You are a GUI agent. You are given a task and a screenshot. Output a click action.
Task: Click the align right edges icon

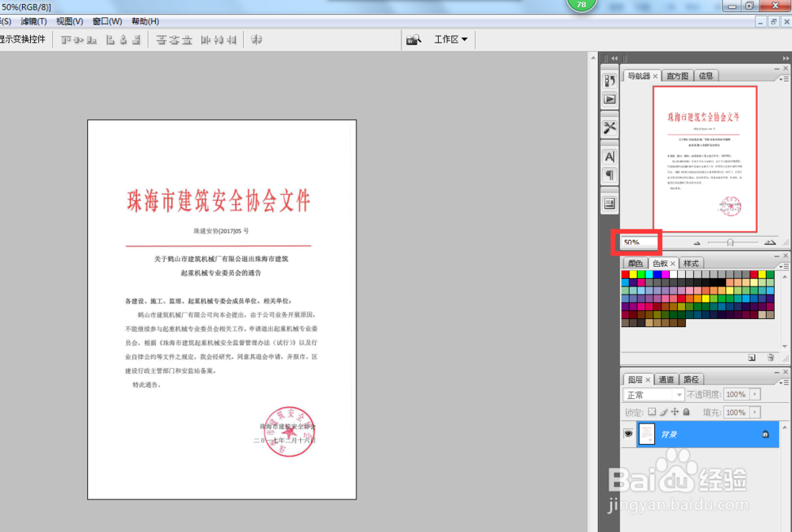(x=136, y=40)
